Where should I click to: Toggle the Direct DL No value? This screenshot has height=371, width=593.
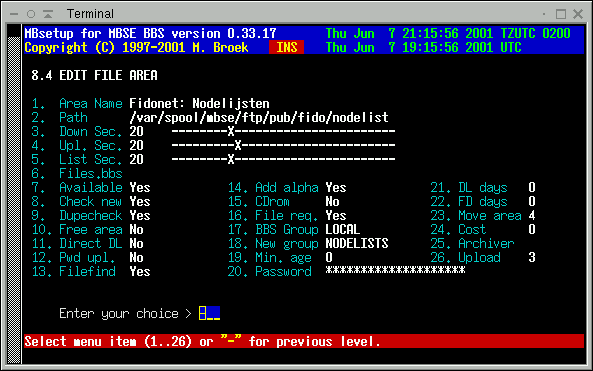click(137, 243)
